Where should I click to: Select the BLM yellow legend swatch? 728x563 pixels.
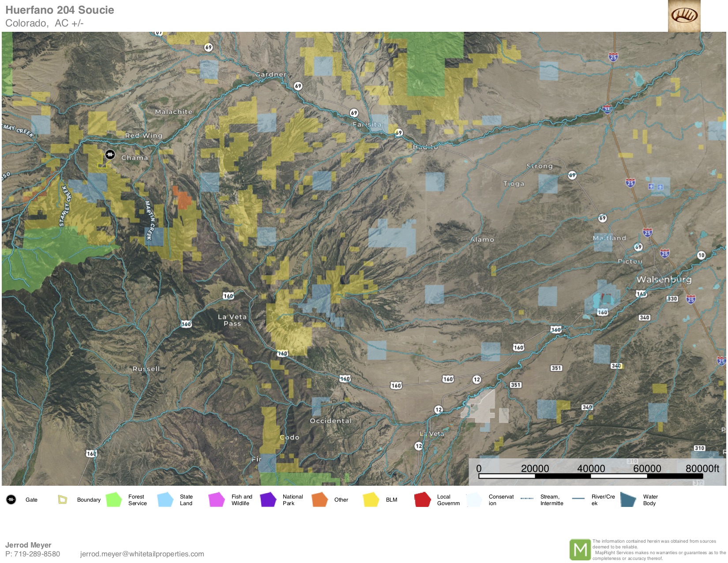coord(371,500)
